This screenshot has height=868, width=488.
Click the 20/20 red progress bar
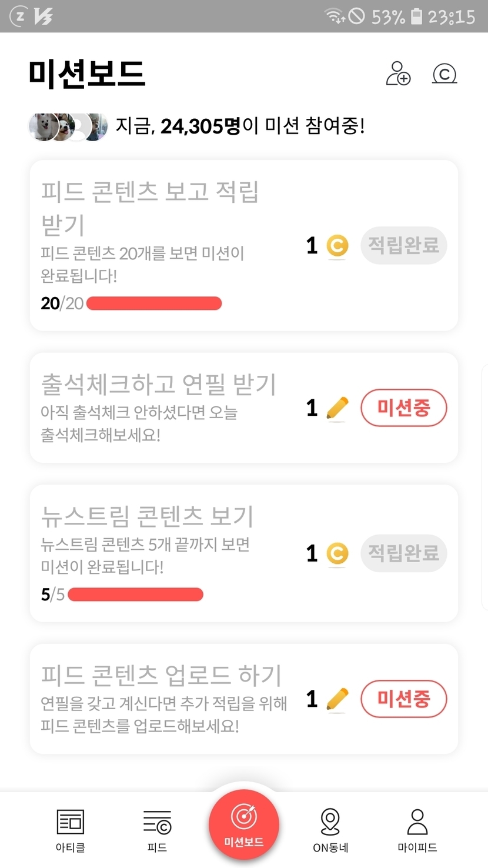(x=154, y=303)
